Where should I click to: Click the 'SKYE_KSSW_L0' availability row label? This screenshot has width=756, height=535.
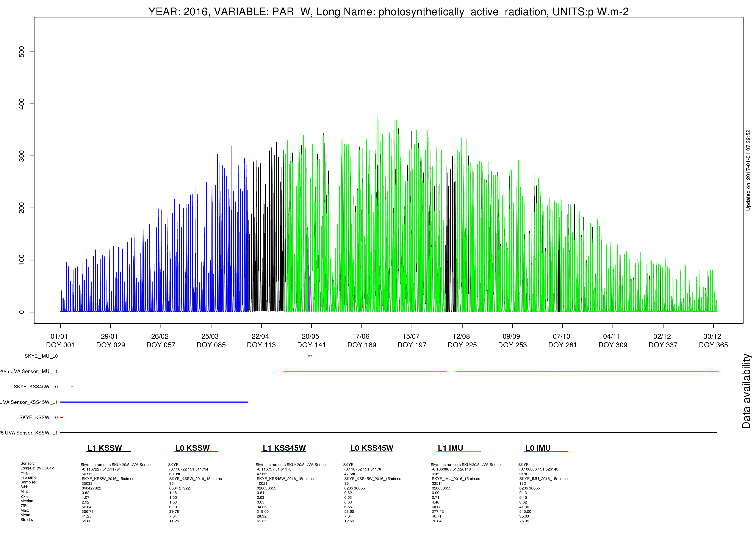39,417
